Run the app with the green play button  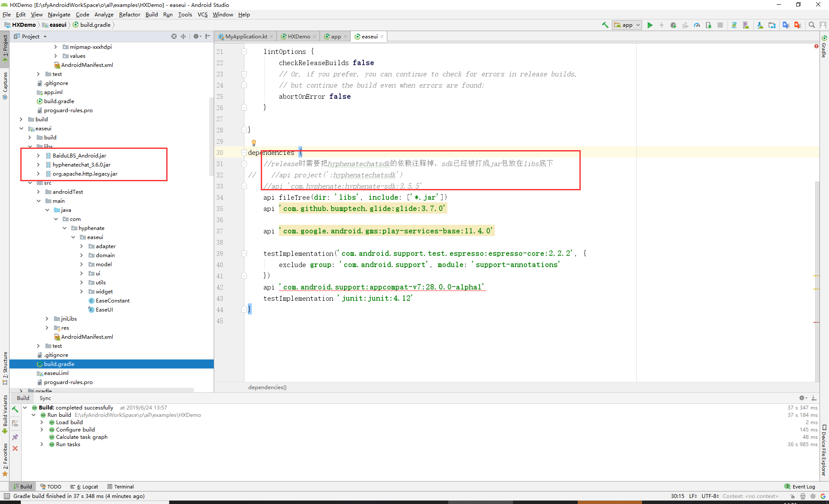tap(650, 25)
